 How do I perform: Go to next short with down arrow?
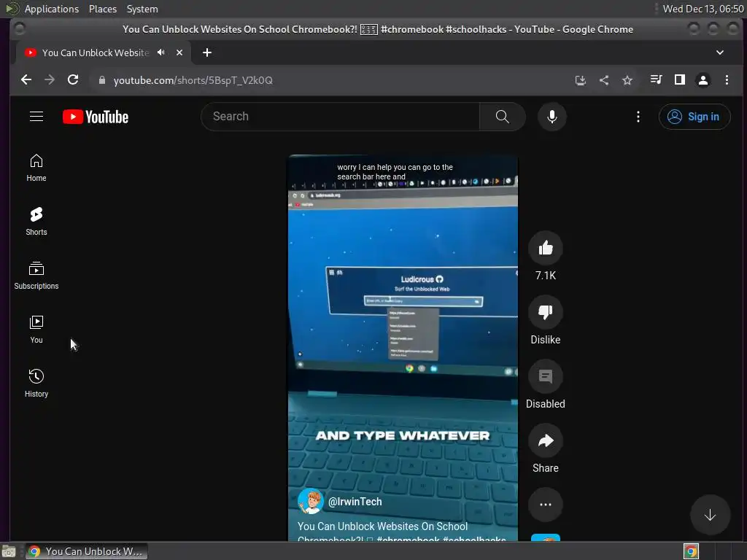tap(710, 515)
